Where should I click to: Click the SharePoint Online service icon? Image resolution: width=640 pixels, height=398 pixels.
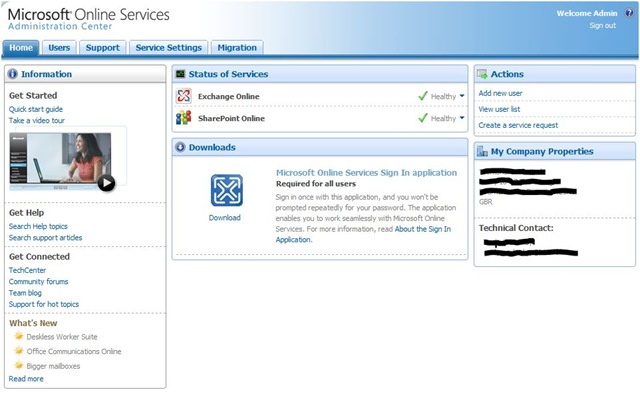click(x=184, y=118)
